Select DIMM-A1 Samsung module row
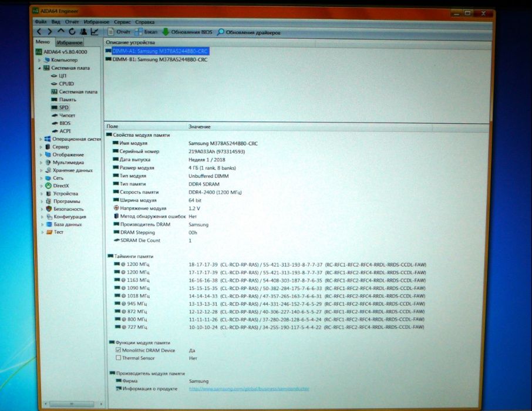 pos(157,51)
